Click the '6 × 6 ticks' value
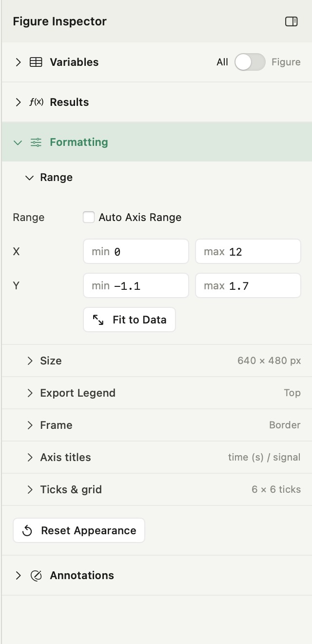The image size is (312, 644). [x=276, y=489]
